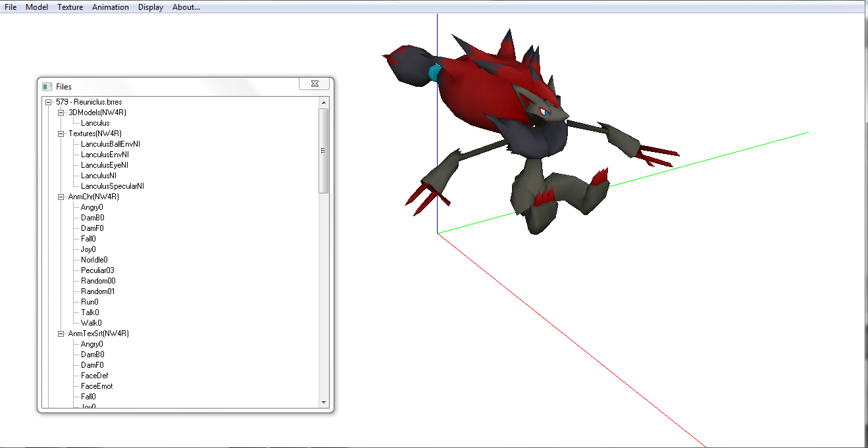Collapse the 579 - Reuniclus.brres root node
This screenshot has height=448, width=868.
pos(49,102)
